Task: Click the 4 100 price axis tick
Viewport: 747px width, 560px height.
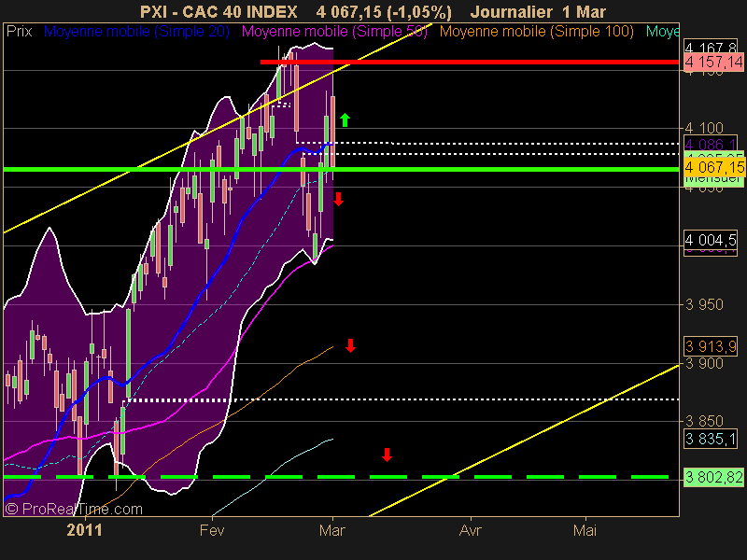Action: pos(704,128)
